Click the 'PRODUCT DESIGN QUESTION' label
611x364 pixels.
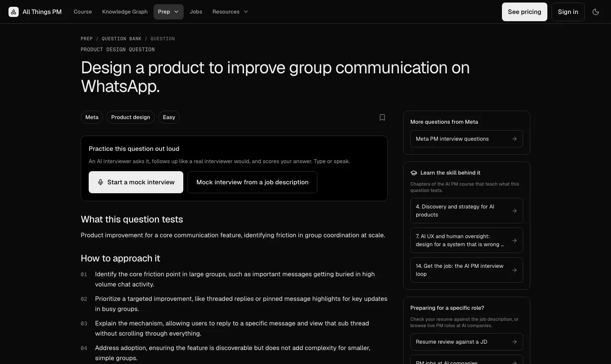(x=118, y=50)
